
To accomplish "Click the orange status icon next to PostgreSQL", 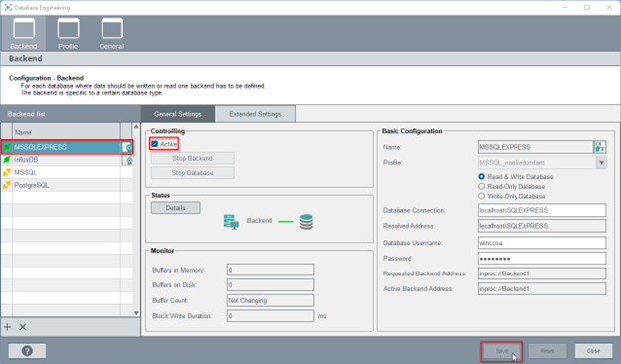I will [7, 185].
